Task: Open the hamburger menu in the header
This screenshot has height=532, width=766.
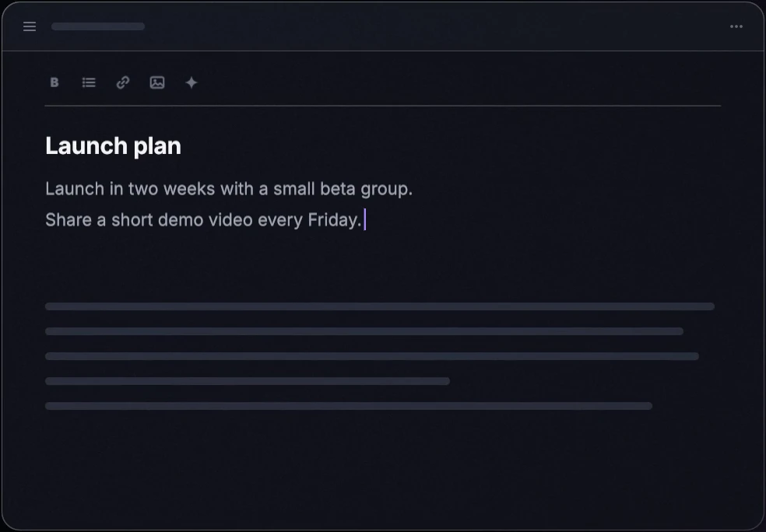Action: pyautogui.click(x=30, y=26)
